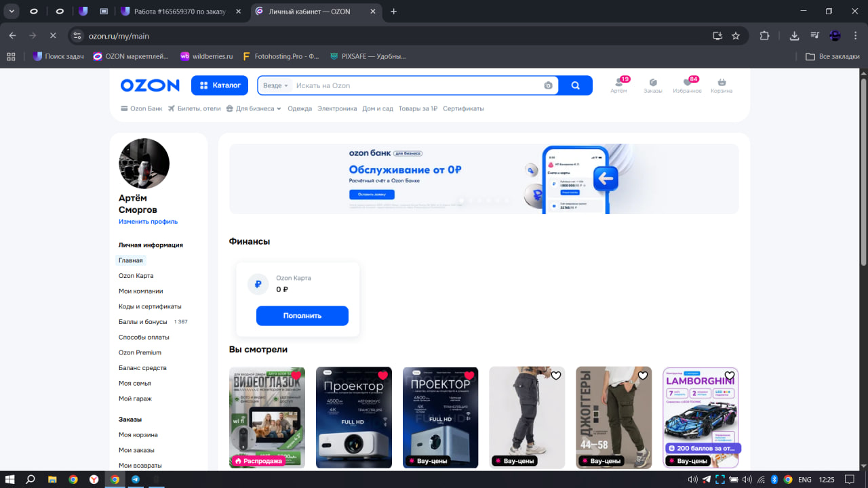Open the Поиск задач bookmark

coord(58,57)
